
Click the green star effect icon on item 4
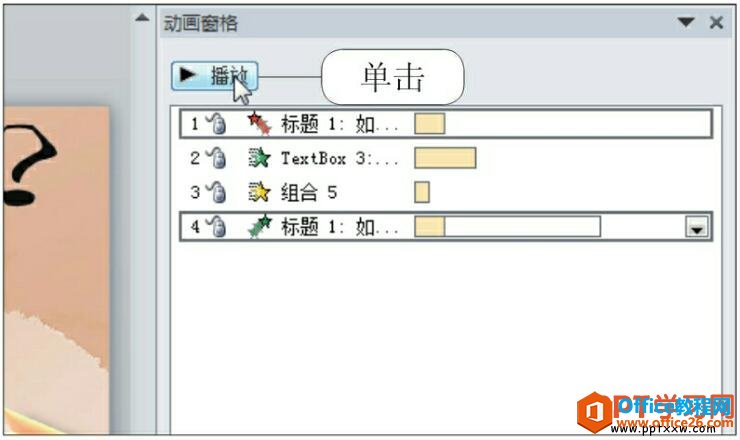[x=259, y=226]
